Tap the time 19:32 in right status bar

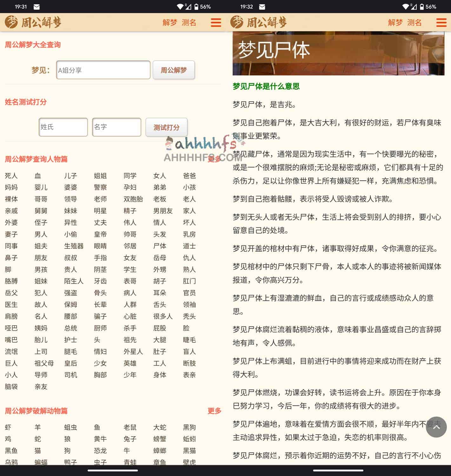(247, 7)
